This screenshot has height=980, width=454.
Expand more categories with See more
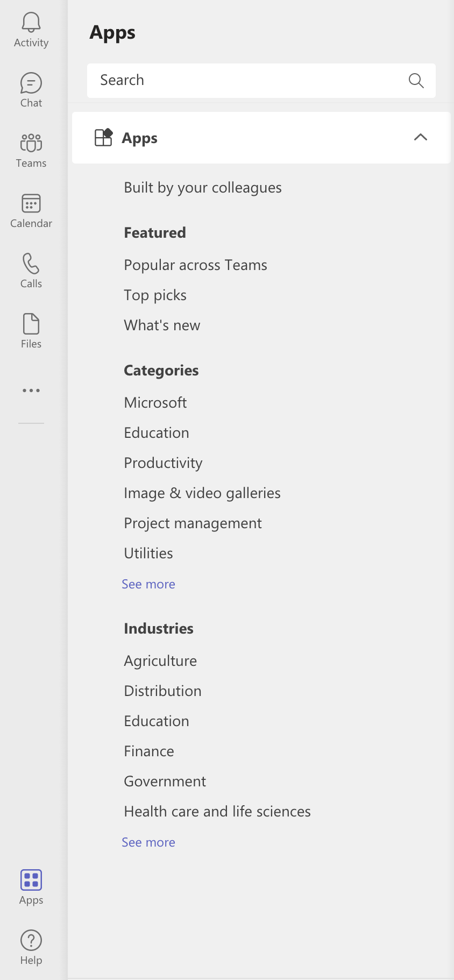(x=148, y=584)
